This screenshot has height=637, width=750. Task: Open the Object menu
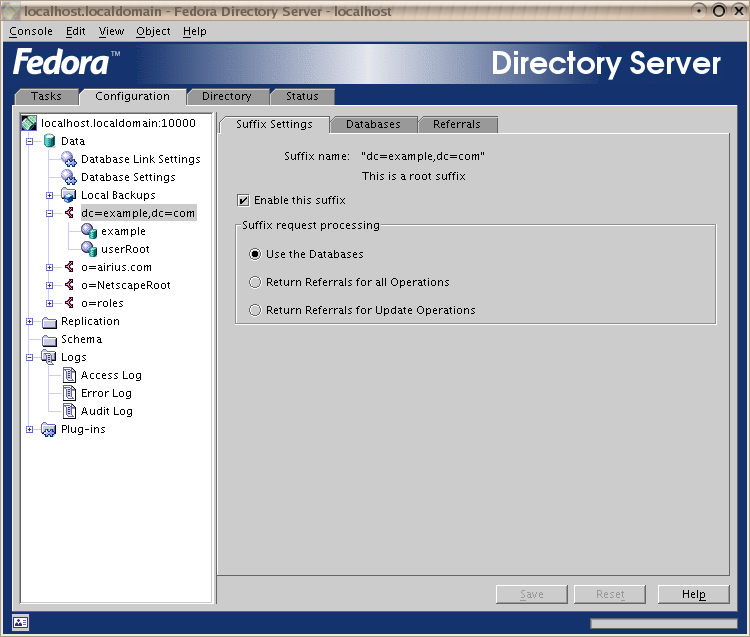coord(153,32)
